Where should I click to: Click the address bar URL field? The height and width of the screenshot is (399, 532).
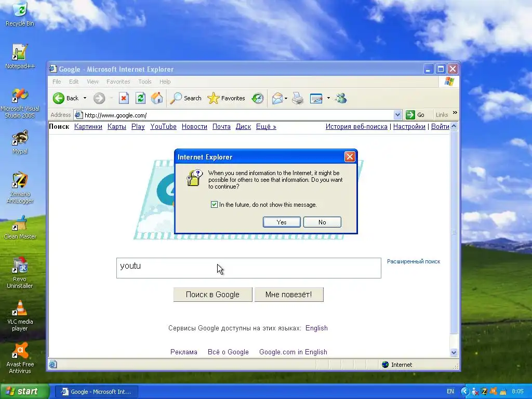coord(234,115)
